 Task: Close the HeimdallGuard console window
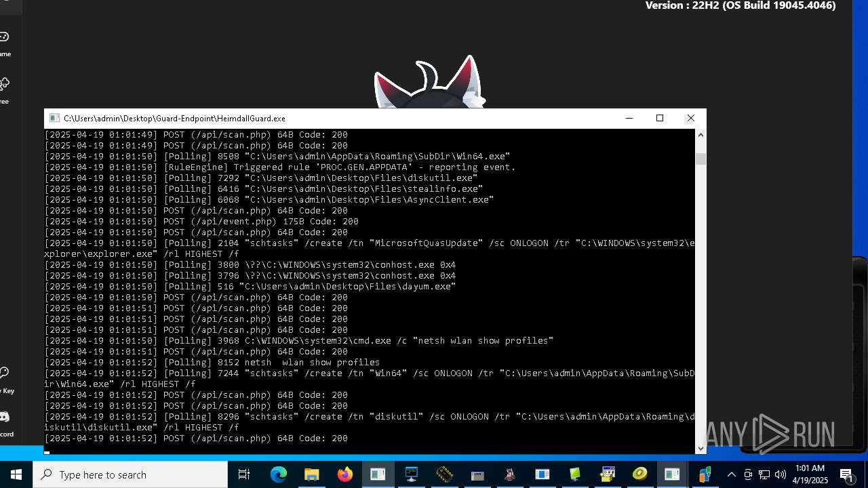(x=691, y=118)
